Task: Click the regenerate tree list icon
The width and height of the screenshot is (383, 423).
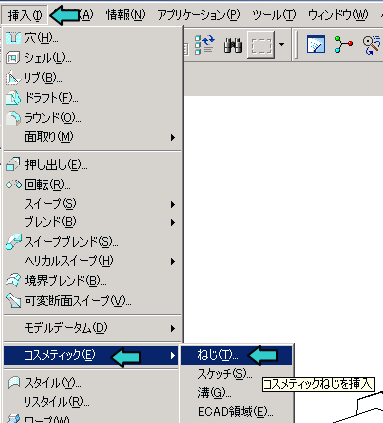Action: pos(205,45)
